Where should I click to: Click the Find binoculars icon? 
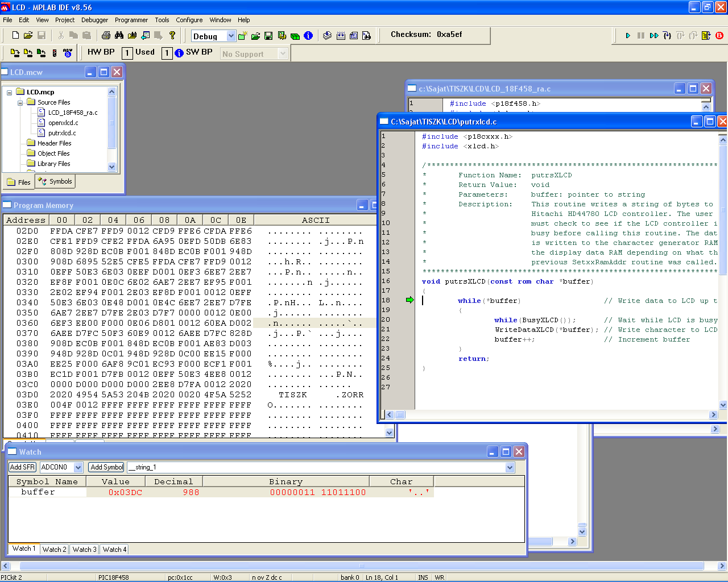pyautogui.click(x=119, y=35)
